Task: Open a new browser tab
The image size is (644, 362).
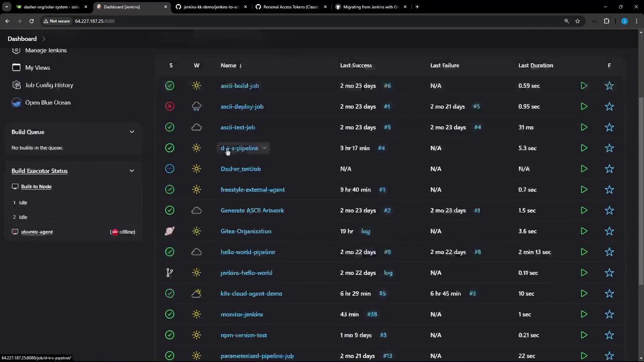Action: tap(417, 7)
